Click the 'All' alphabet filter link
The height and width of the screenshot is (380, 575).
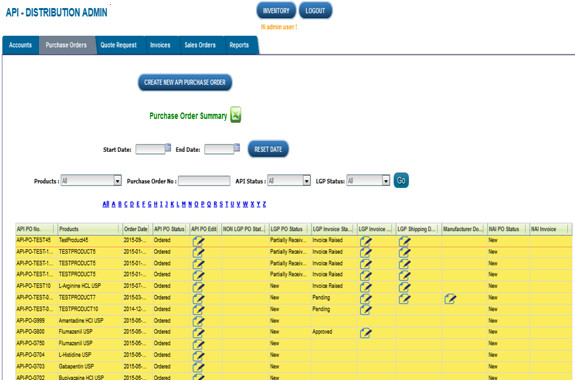click(106, 204)
